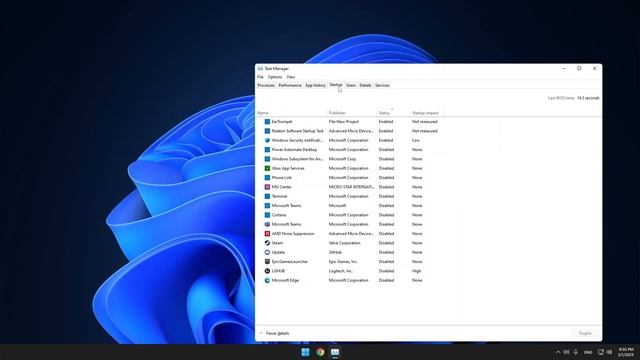640x360 pixels.
Task: Click the GitHub Update icon
Action: coord(267,252)
